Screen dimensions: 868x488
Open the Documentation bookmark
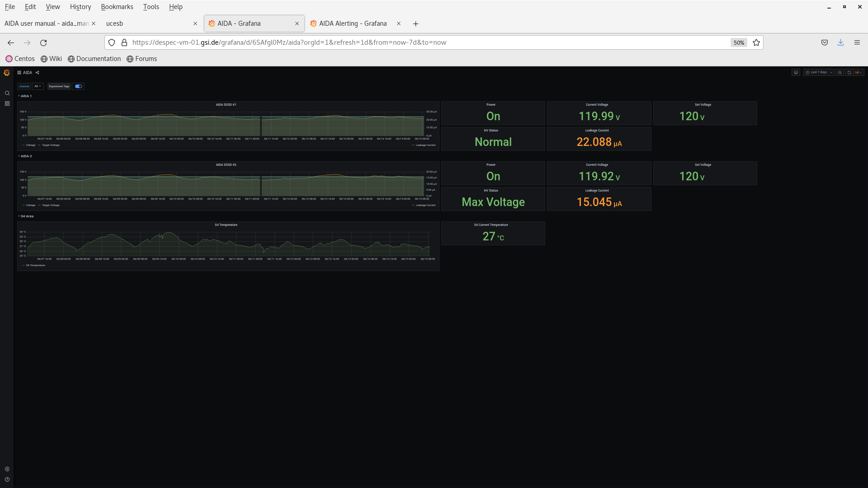[94, 59]
